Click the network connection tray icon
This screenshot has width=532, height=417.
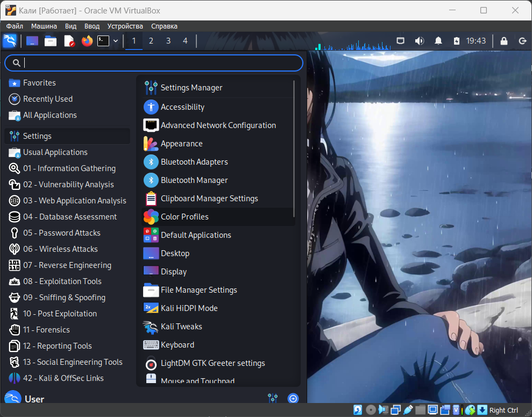pos(401,41)
